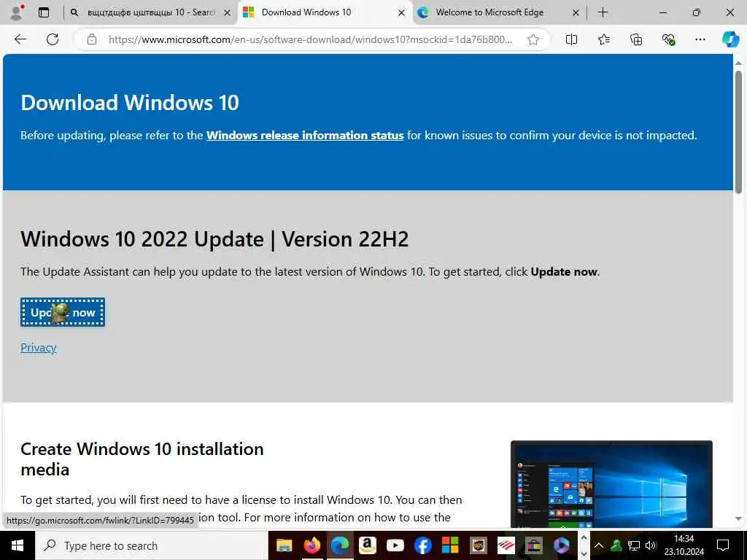This screenshot has height=560, width=747.
Task: Open the tab actions menu
Action: click(44, 12)
